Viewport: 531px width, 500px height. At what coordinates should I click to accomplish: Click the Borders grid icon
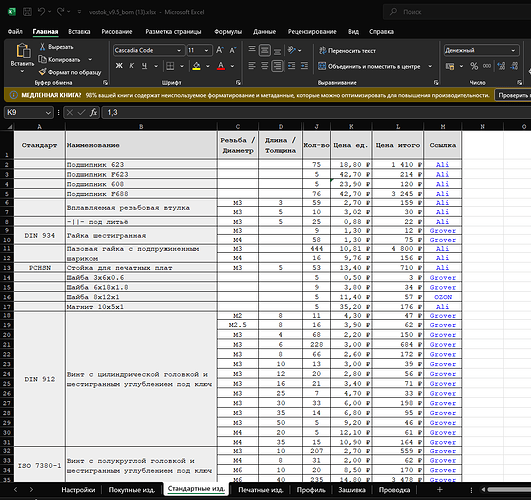(170, 66)
